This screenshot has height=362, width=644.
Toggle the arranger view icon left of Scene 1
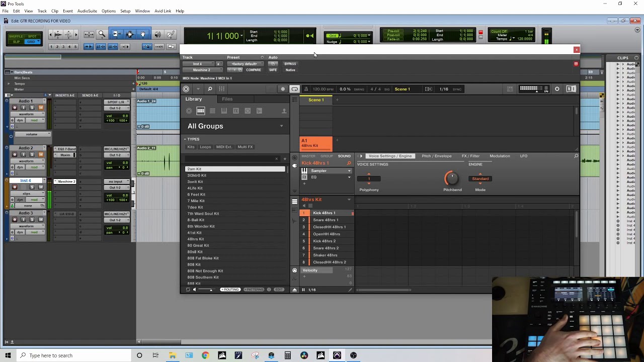pos(294,100)
